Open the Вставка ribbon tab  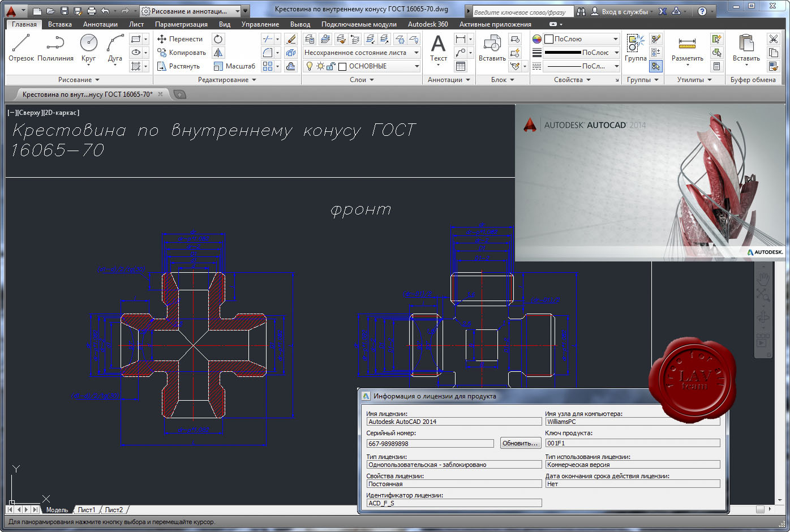(x=60, y=24)
